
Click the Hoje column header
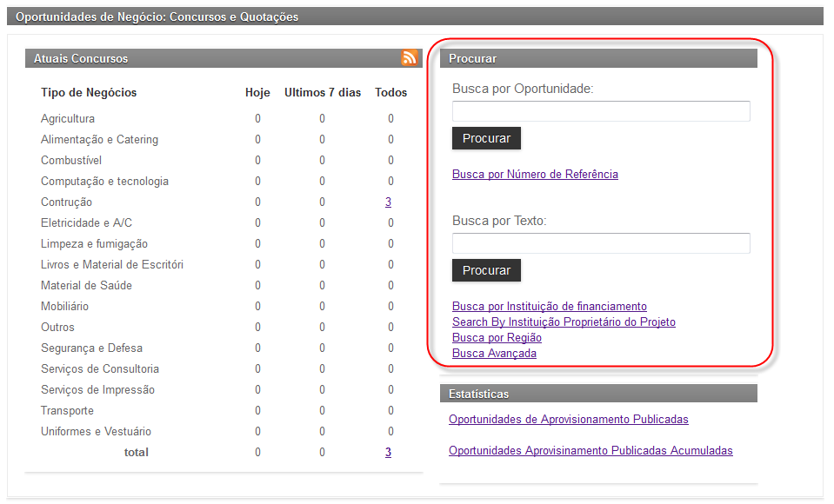click(257, 93)
